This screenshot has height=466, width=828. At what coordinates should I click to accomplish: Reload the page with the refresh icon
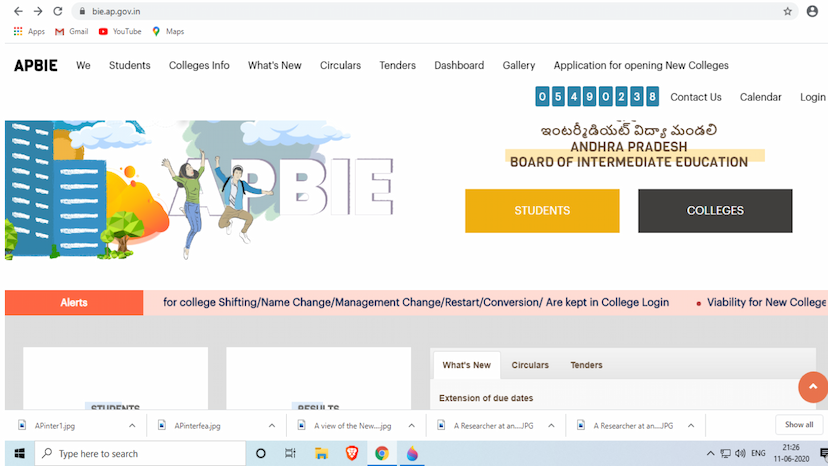[x=58, y=11]
